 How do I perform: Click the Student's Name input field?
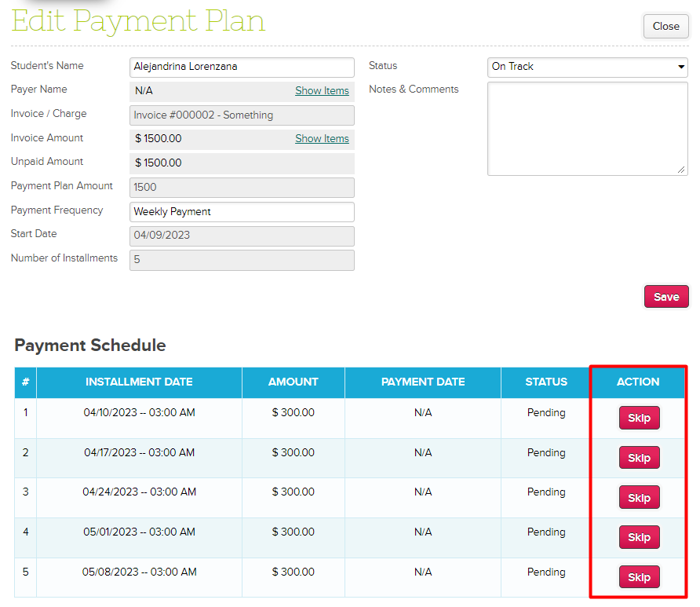click(x=242, y=68)
